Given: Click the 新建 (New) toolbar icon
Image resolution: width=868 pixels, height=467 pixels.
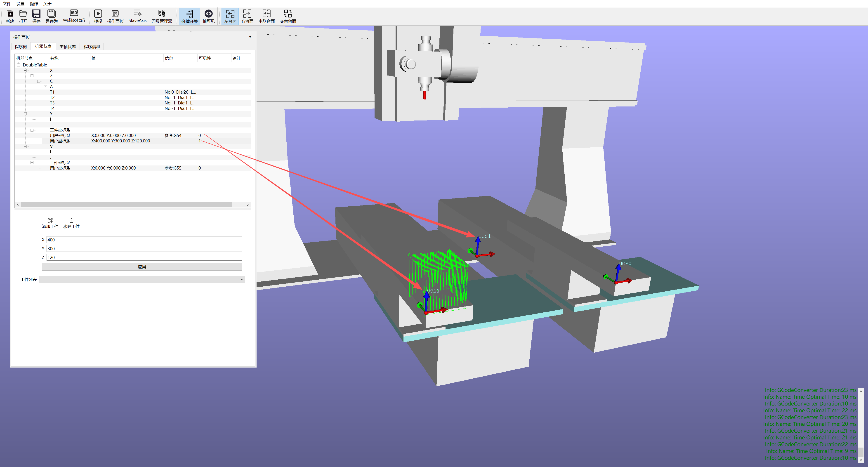Looking at the screenshot, I should coord(10,14).
